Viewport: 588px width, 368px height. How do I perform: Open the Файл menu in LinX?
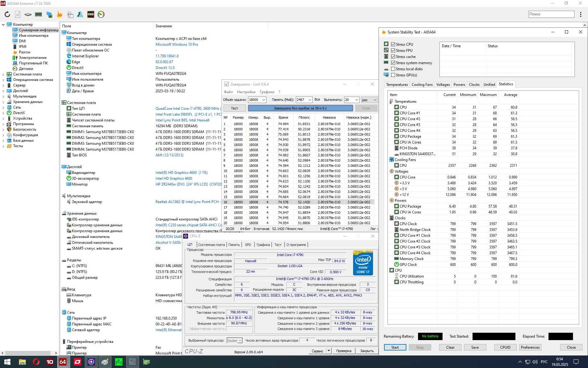point(228,92)
